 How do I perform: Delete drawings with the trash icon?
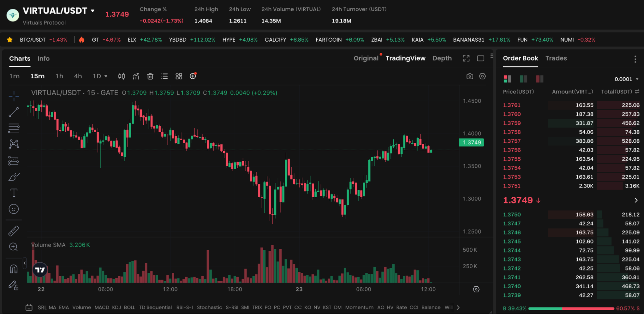[x=150, y=76]
